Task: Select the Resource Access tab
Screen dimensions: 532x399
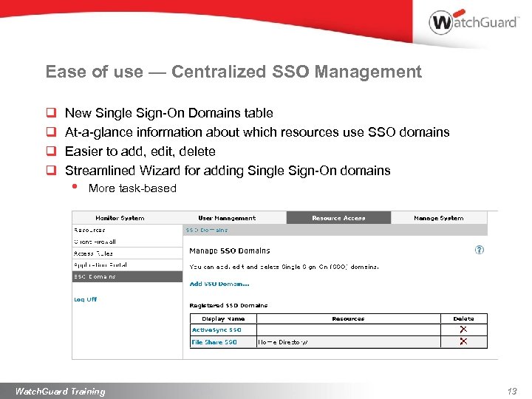Action: [338, 218]
